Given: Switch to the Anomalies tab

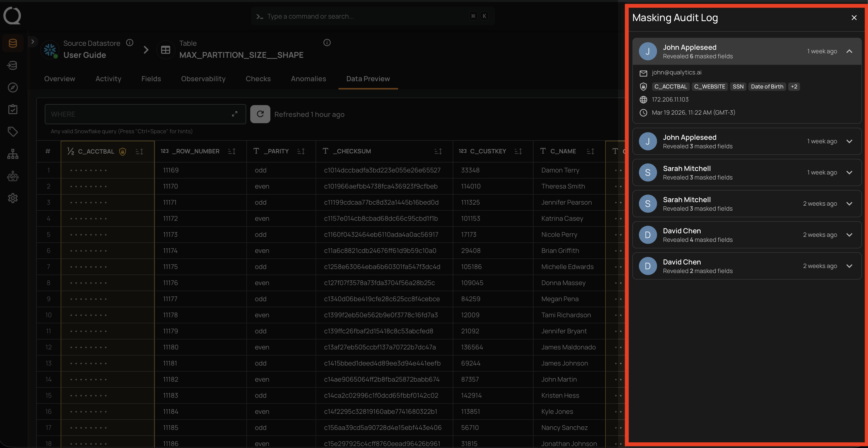Looking at the screenshot, I should point(308,78).
